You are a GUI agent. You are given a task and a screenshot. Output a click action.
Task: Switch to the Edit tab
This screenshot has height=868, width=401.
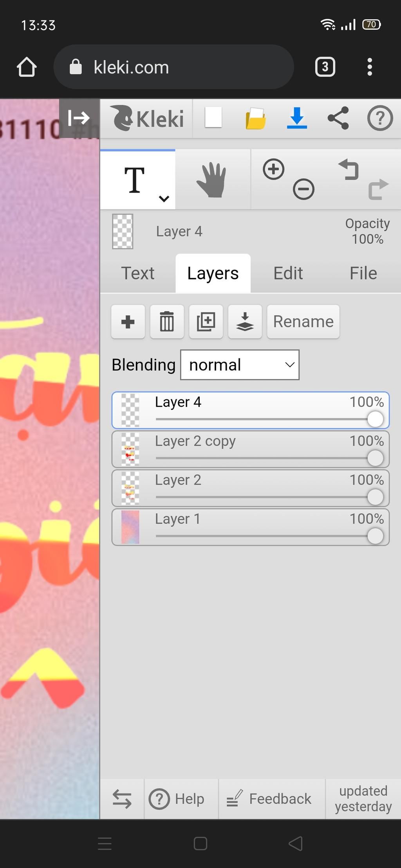288,273
